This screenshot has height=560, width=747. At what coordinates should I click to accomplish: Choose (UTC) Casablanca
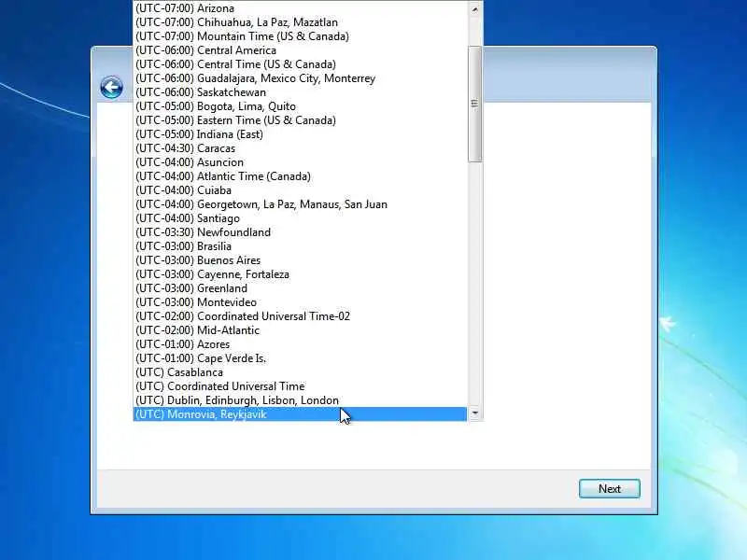point(300,372)
